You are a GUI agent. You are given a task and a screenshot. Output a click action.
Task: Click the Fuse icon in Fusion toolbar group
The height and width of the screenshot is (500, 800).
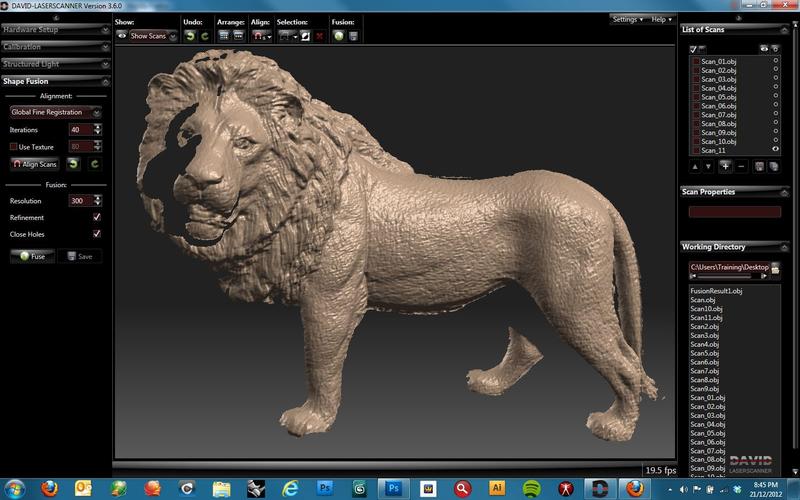click(x=339, y=36)
